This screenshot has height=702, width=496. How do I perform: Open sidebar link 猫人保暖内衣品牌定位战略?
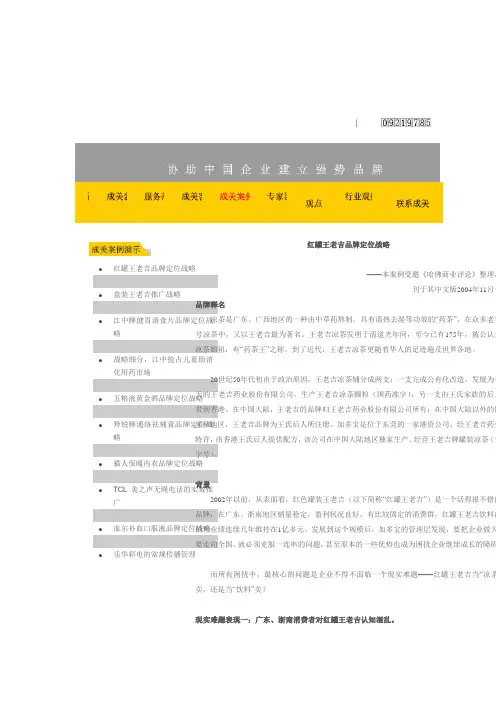pyautogui.click(x=158, y=463)
